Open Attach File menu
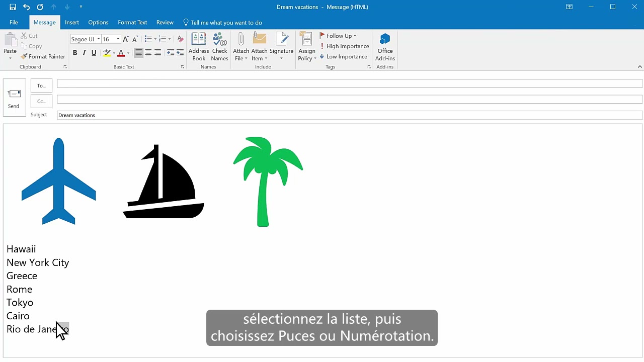 241,47
